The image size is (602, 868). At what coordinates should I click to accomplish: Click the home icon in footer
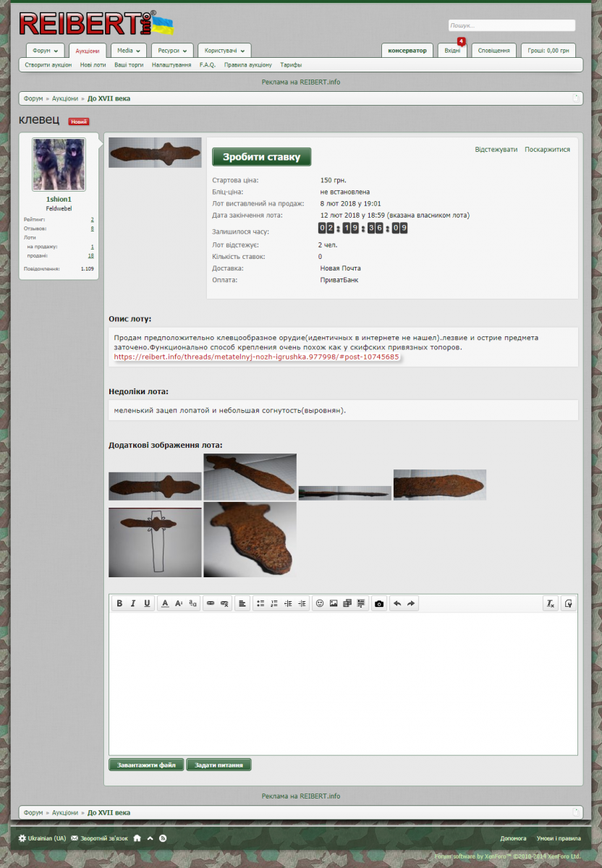[137, 838]
